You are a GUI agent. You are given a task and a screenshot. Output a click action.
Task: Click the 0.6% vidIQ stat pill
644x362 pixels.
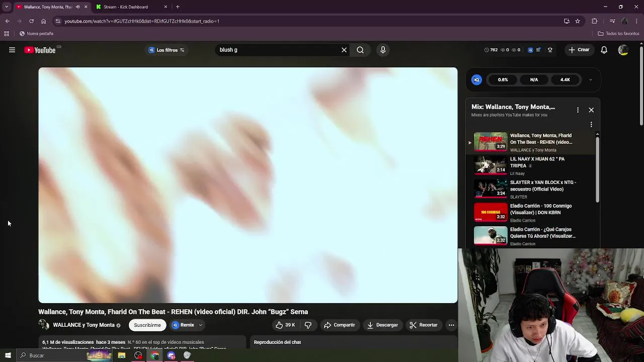click(503, 79)
